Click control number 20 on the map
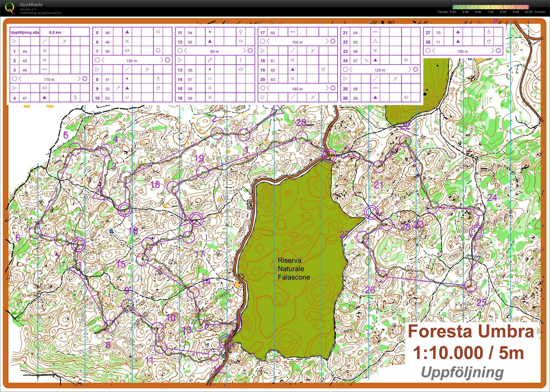Image resolution: width=550 pixels, height=392 pixels. [x=301, y=123]
